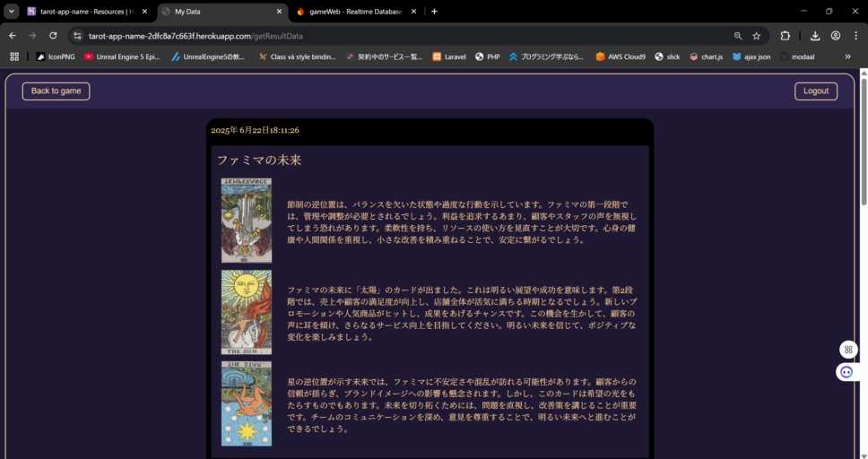
Task: Click the page vertical scrollbar thumb
Action: pyautogui.click(x=863, y=142)
